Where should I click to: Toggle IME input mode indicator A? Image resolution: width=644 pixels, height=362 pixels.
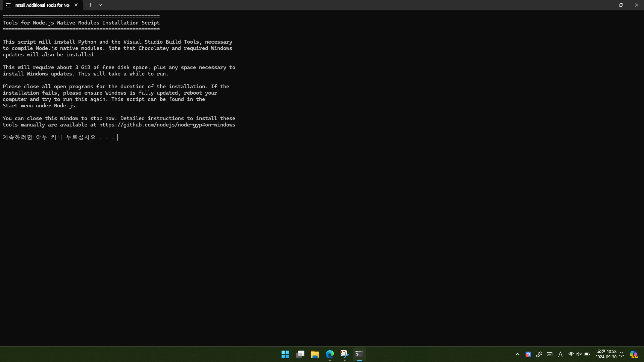coord(560,354)
